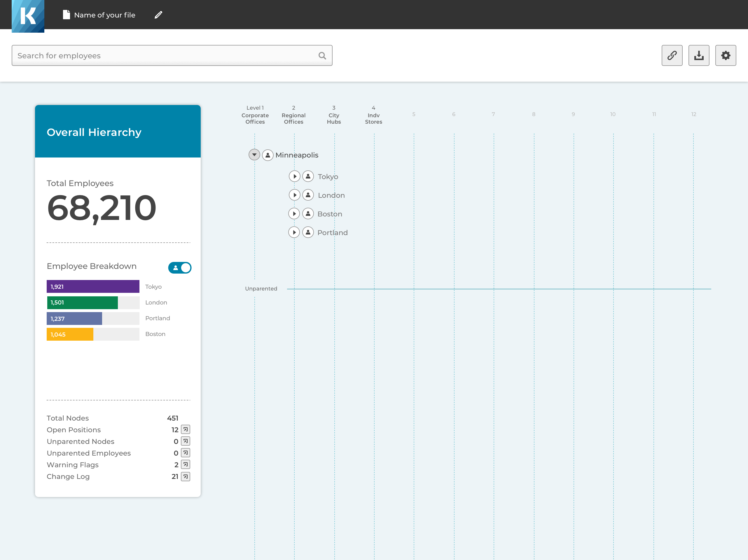Screen dimensions: 748x560
Task: Click the download icon button
Action: tap(698, 55)
